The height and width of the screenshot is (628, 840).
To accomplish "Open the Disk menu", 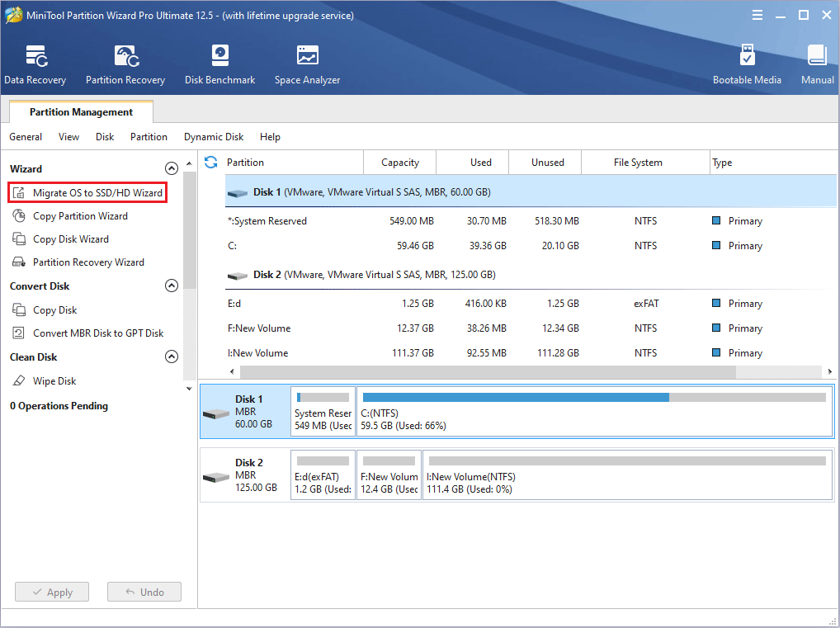I will click(105, 137).
